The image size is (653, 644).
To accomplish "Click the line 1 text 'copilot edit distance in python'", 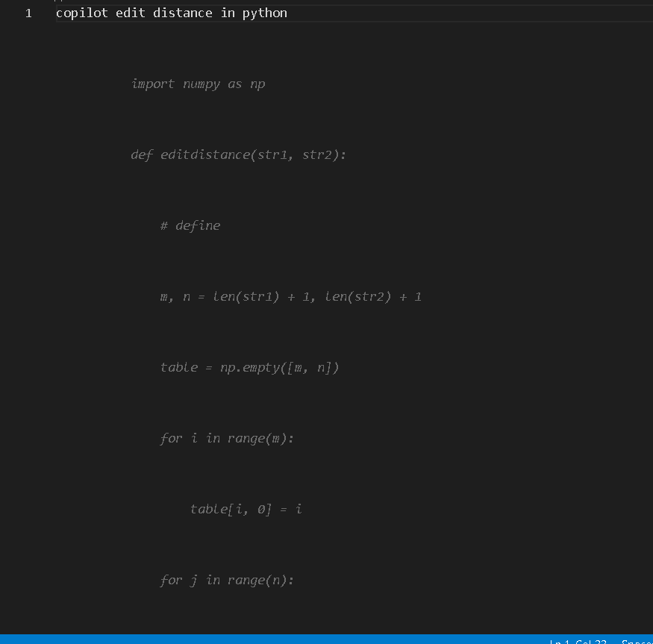I will coord(171,13).
